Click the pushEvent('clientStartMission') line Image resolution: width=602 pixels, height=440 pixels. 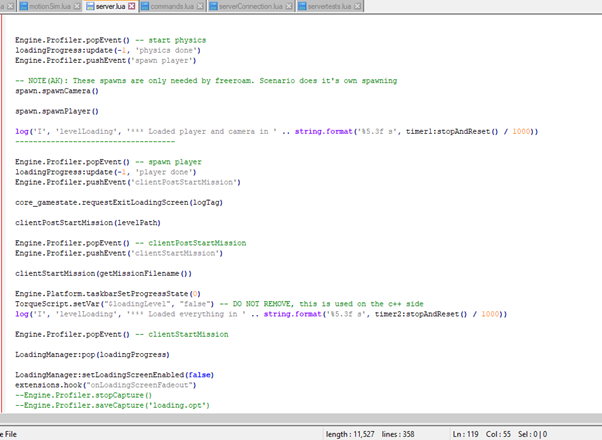[x=119, y=253]
